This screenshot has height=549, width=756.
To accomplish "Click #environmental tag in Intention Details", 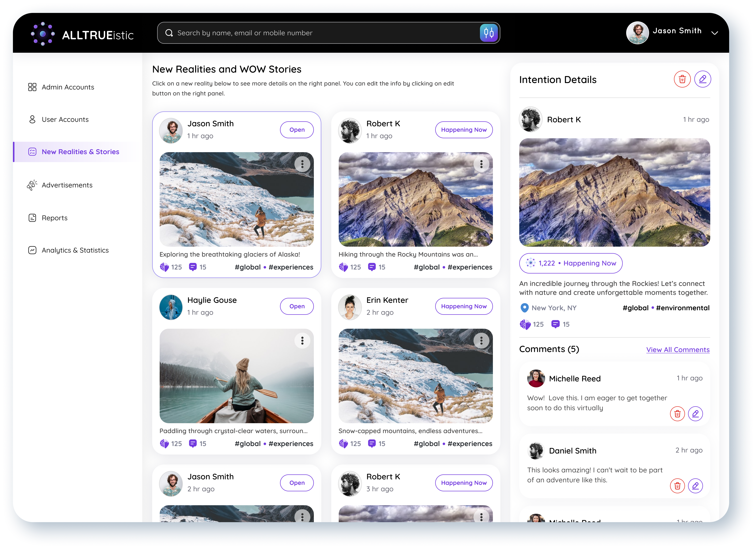I will (x=682, y=308).
